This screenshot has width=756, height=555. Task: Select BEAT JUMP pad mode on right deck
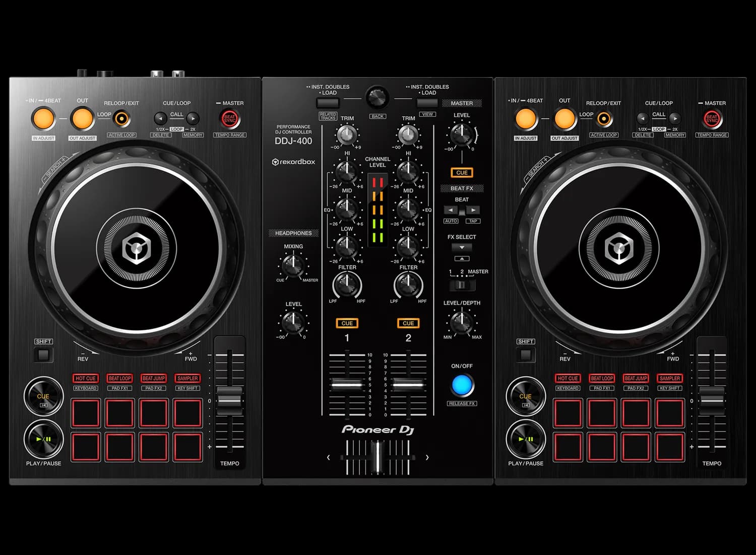(636, 378)
